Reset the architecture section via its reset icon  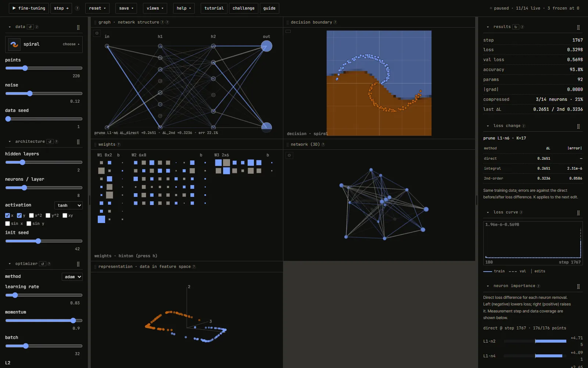pyautogui.click(x=50, y=142)
